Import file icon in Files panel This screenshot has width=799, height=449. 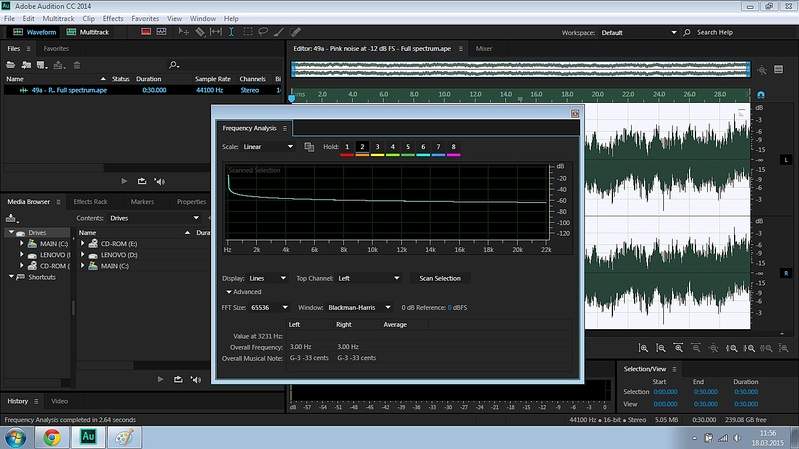point(26,65)
